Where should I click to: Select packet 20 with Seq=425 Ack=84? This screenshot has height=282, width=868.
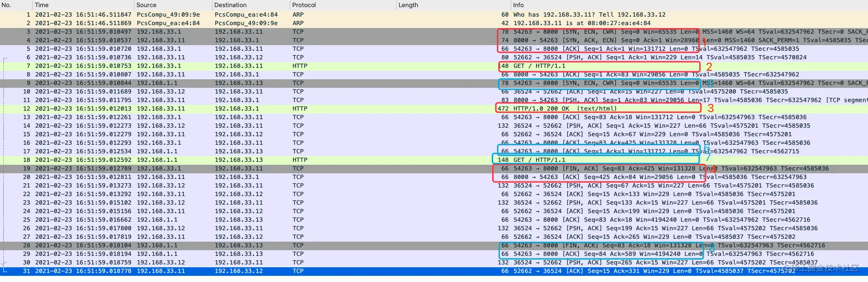[434, 177]
